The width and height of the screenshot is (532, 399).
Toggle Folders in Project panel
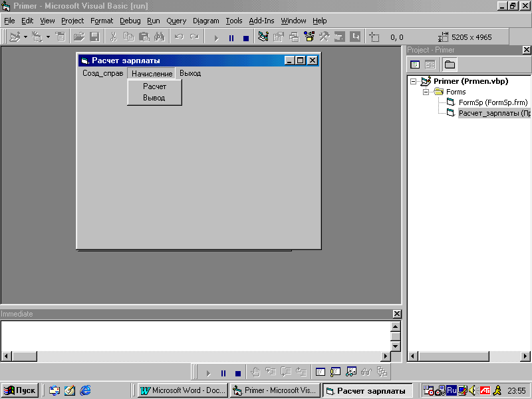tap(450, 65)
